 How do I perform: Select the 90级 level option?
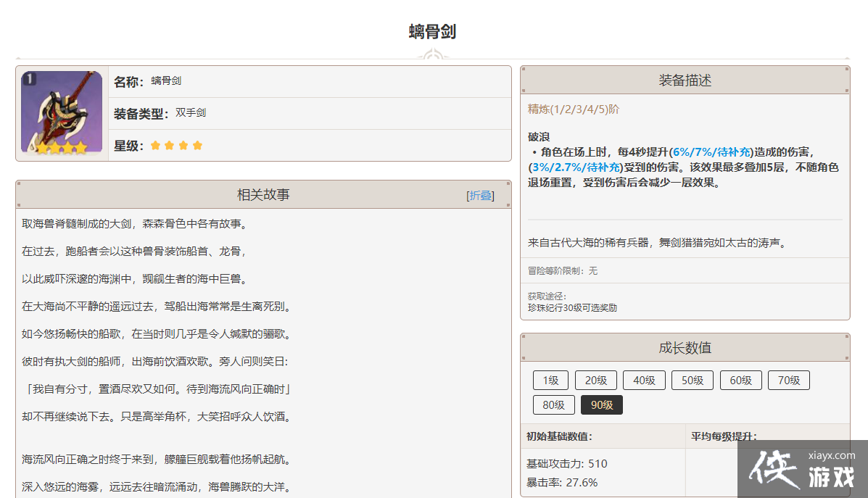point(601,405)
